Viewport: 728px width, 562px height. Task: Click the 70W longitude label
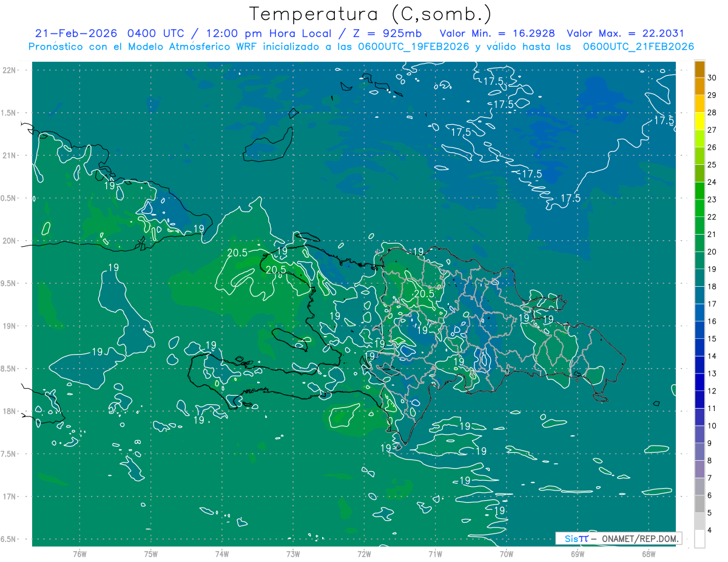pyautogui.click(x=507, y=554)
